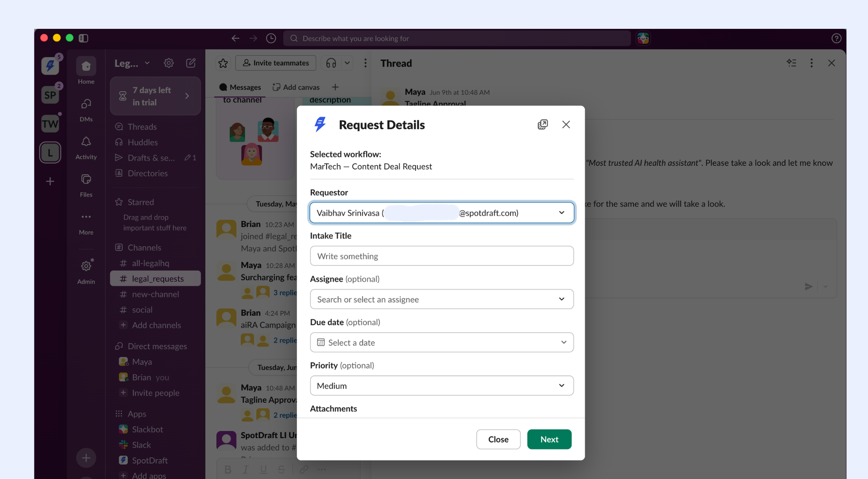Open the user avatar in top bar

click(643, 38)
